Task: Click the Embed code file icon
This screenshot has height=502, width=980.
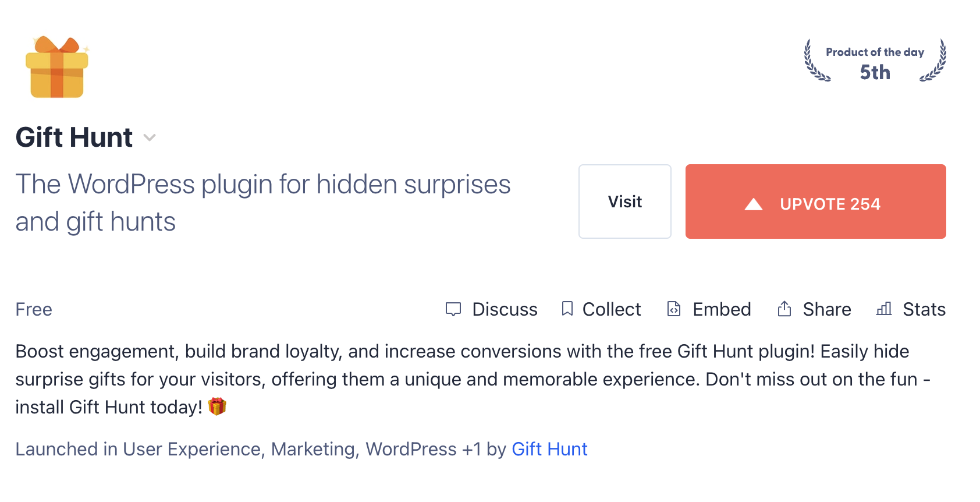Action: [674, 309]
